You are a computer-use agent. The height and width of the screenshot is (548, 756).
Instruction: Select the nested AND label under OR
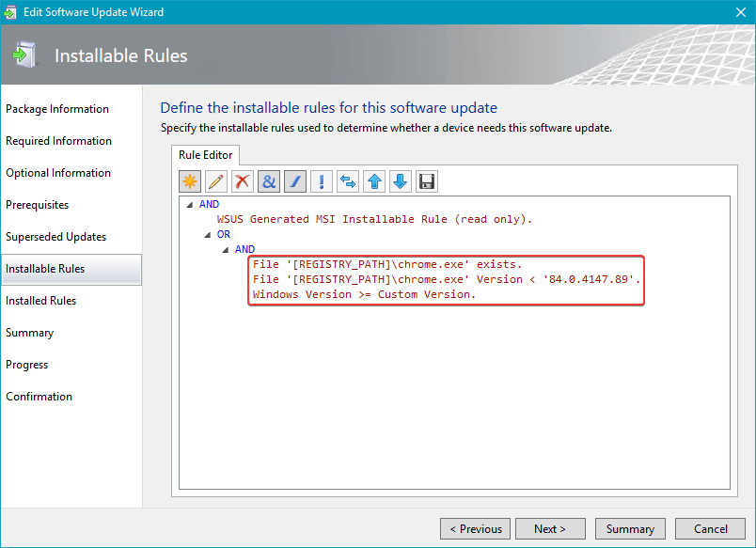click(244, 249)
